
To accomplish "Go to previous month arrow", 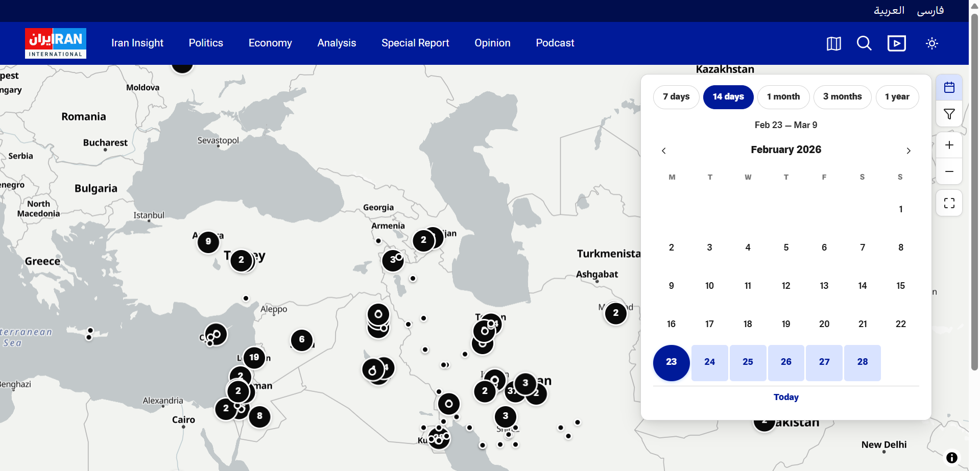I will coord(663,151).
